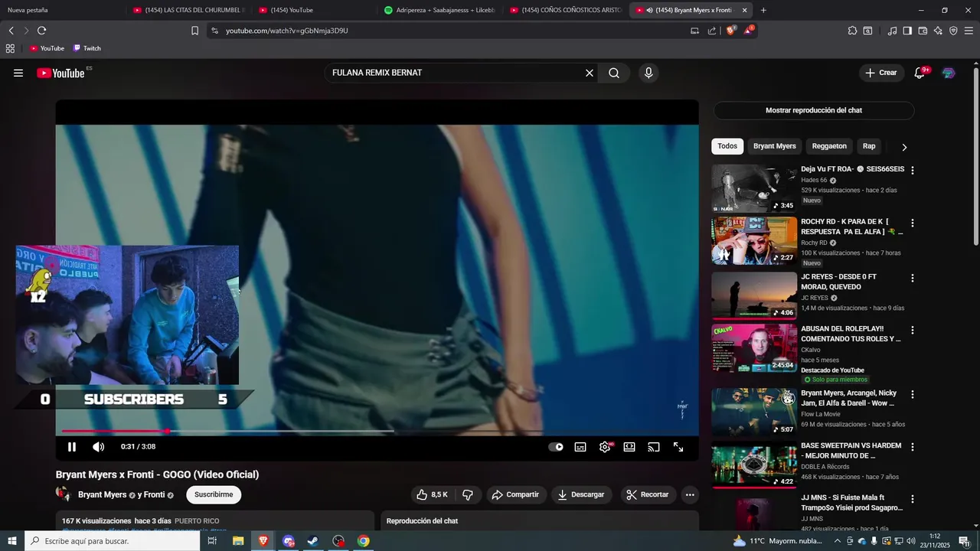
Task: Cast the video to a TV
Action: click(654, 447)
